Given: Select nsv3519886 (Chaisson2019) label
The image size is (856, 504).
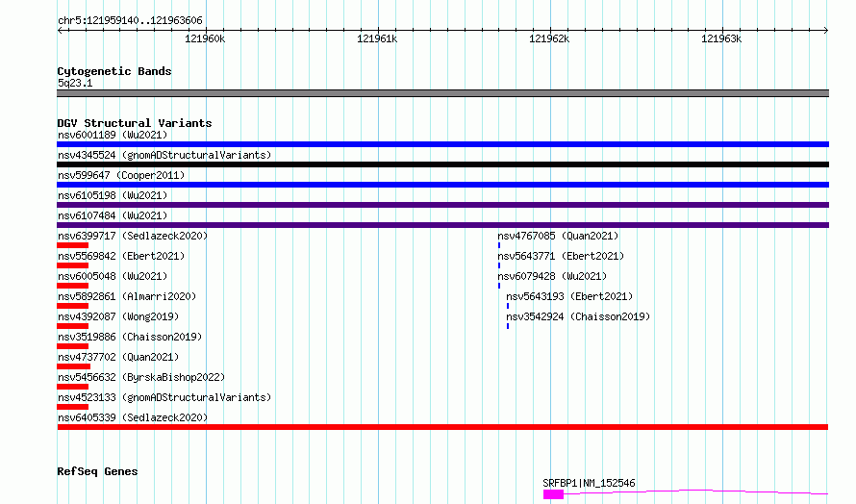Looking at the screenshot, I should pos(130,337).
